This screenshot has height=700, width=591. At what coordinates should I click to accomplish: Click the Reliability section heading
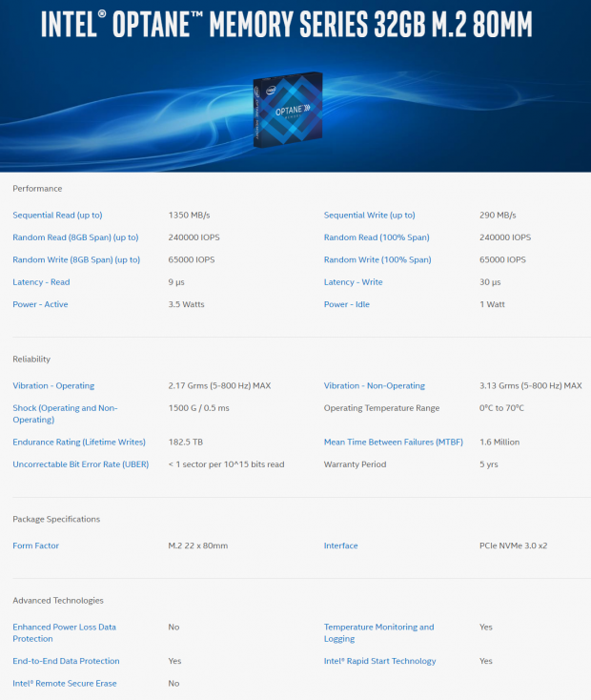click(x=31, y=359)
